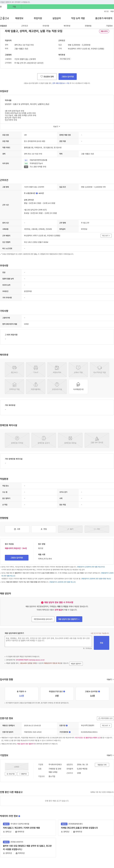Click the 채용시까지 status badge
Image resolution: width=114 pixels, height=868 pixels.
pyautogui.click(x=104, y=31)
